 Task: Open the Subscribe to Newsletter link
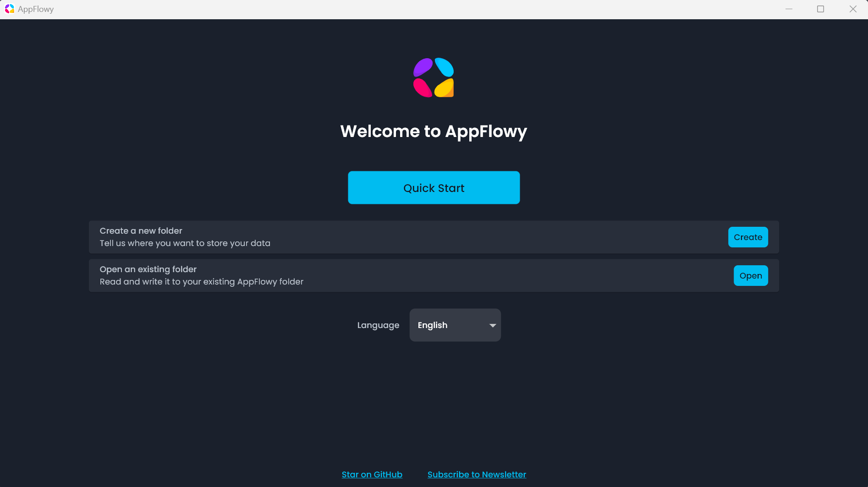pyautogui.click(x=477, y=474)
